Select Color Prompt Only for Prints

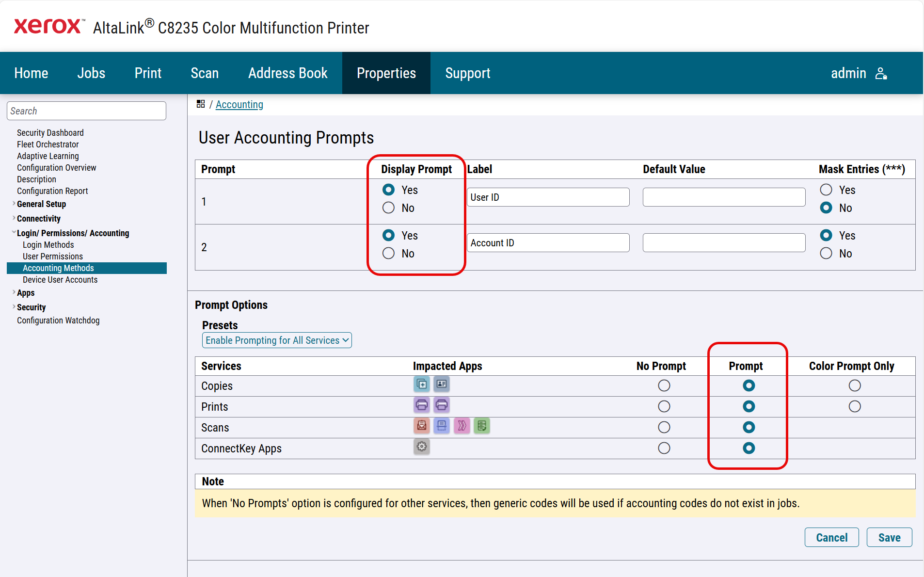854,406
